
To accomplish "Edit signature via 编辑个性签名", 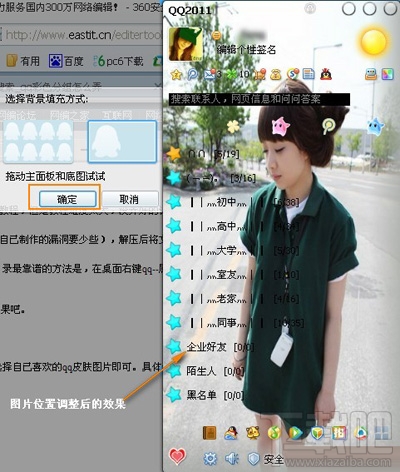I will (246, 50).
